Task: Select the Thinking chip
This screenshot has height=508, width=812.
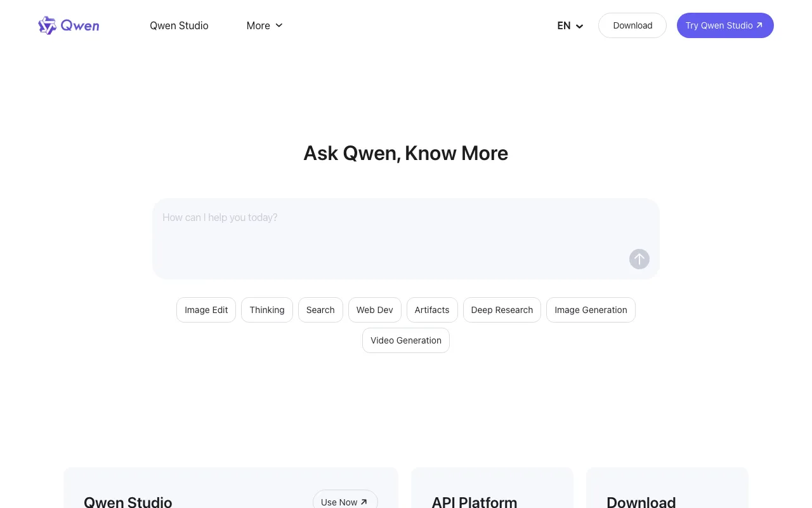Action: coord(267,310)
